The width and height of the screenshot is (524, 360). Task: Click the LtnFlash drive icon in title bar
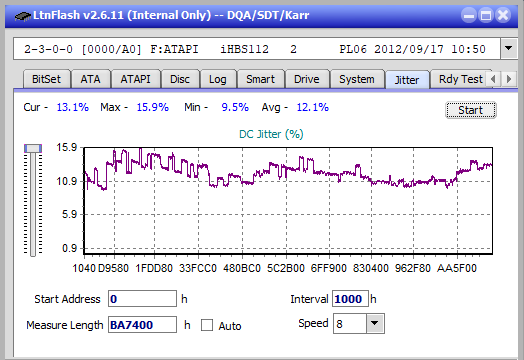(23, 16)
